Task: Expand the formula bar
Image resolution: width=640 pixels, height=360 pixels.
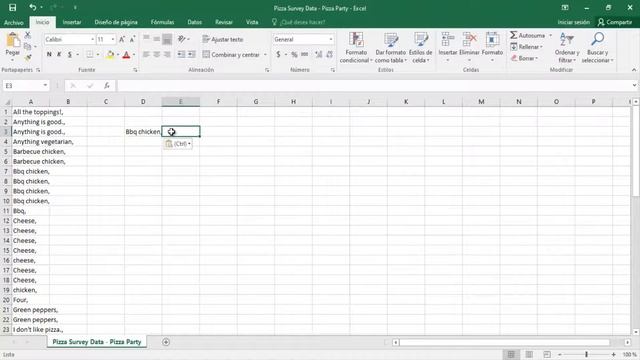Action: 634,85
